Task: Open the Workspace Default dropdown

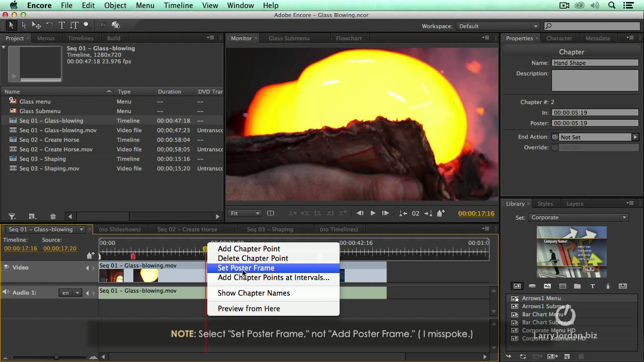Action: click(x=498, y=26)
